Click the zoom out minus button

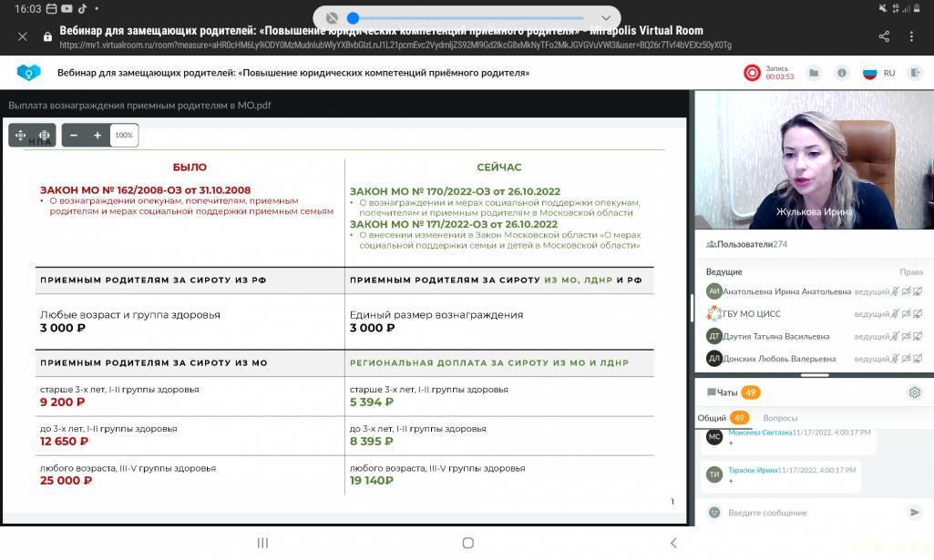click(x=74, y=136)
